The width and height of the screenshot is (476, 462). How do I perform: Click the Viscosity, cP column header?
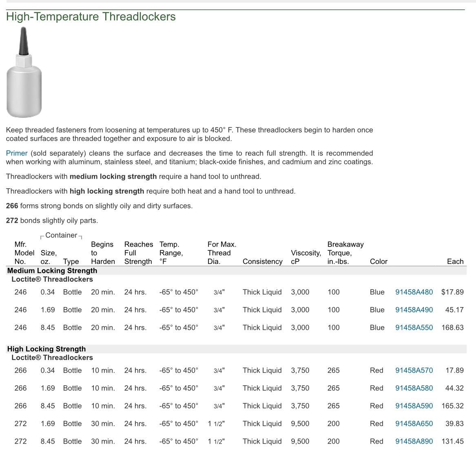(306, 257)
